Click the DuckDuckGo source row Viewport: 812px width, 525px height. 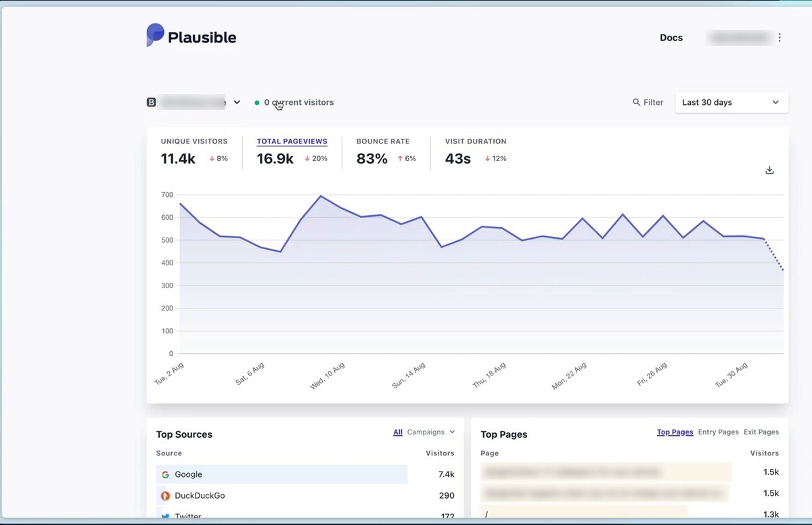305,496
